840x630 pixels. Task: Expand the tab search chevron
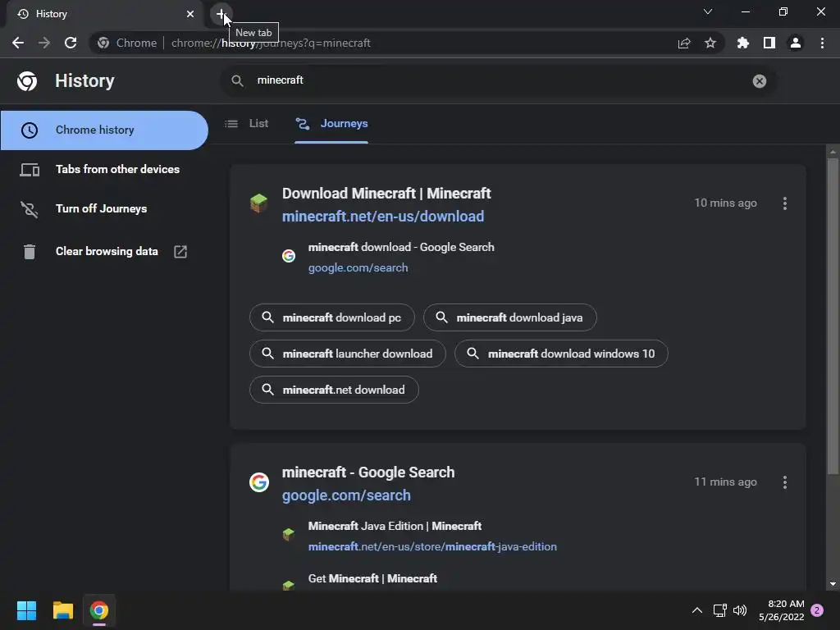pos(708,11)
